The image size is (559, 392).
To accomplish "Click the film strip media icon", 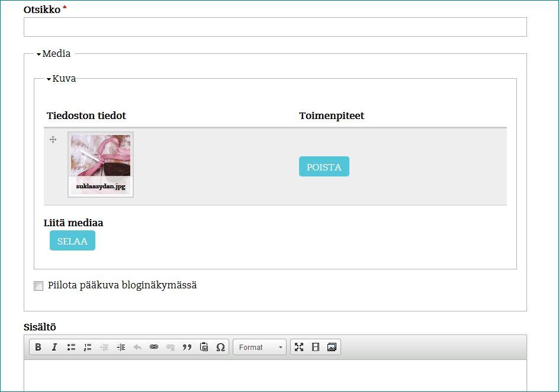I will [x=316, y=347].
